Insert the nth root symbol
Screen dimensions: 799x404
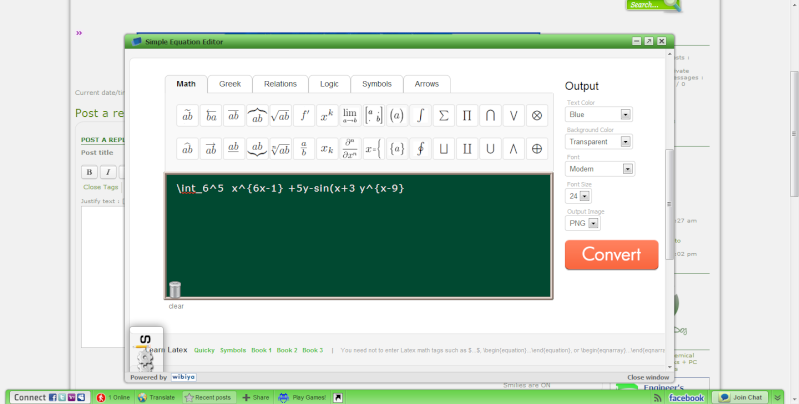(x=281, y=149)
